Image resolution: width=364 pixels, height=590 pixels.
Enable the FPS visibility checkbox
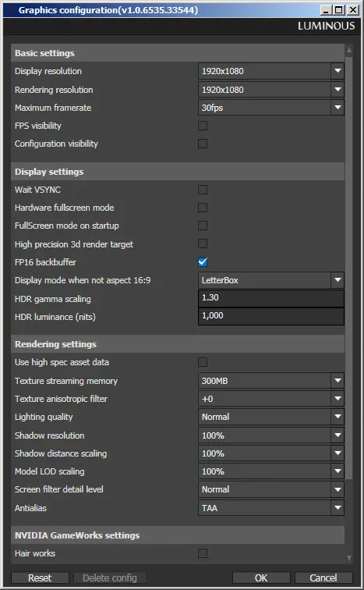(203, 126)
